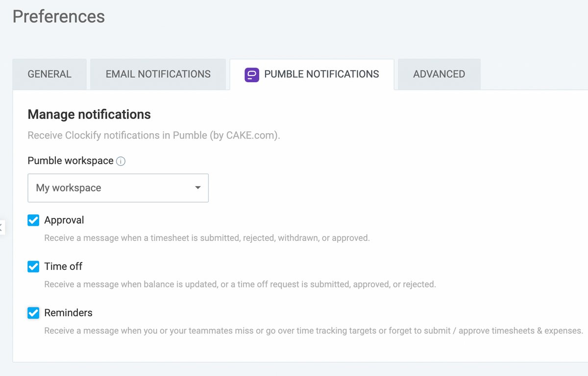Click the Reminders label text

coord(68,312)
